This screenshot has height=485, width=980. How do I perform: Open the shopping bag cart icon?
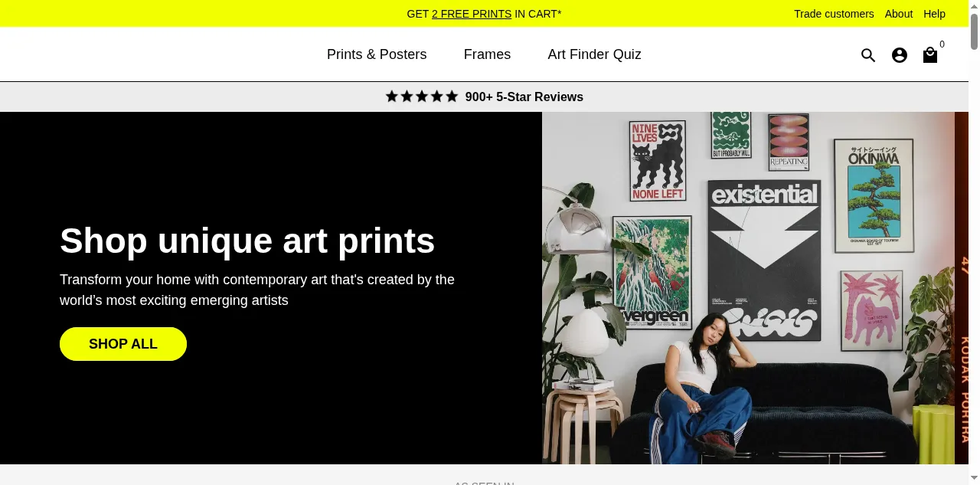[930, 55]
